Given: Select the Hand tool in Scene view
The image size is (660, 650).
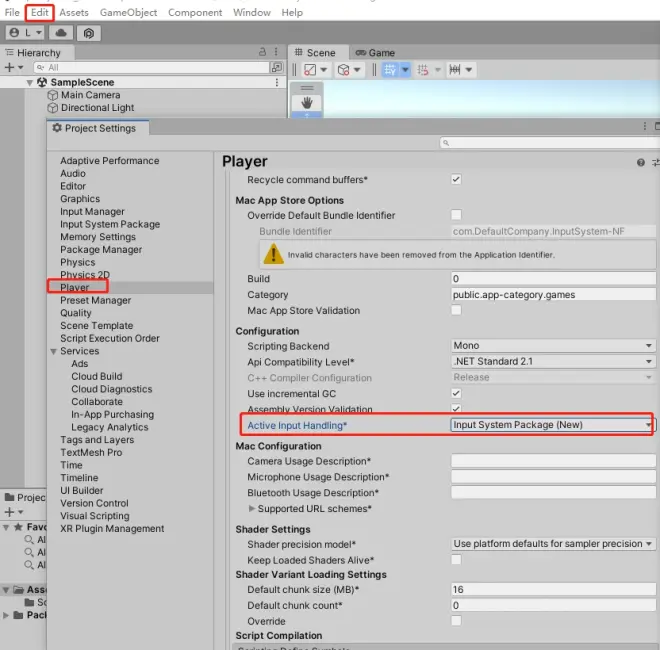Looking at the screenshot, I should point(307,102).
